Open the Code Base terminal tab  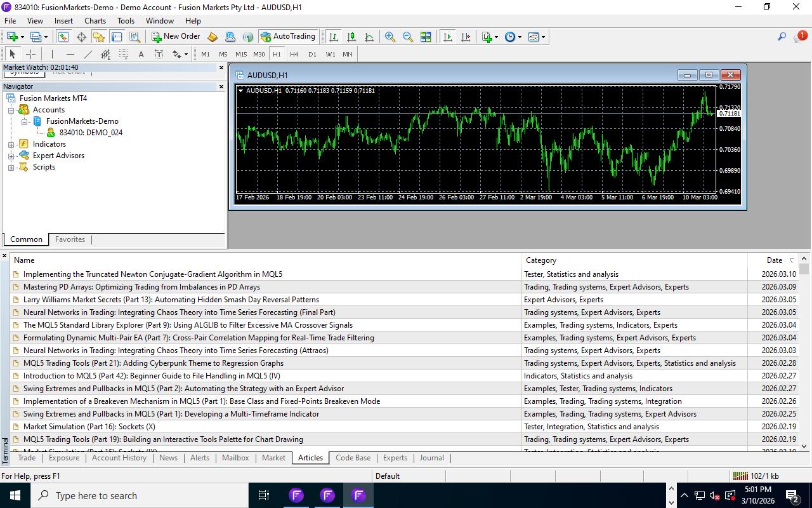[x=353, y=458]
